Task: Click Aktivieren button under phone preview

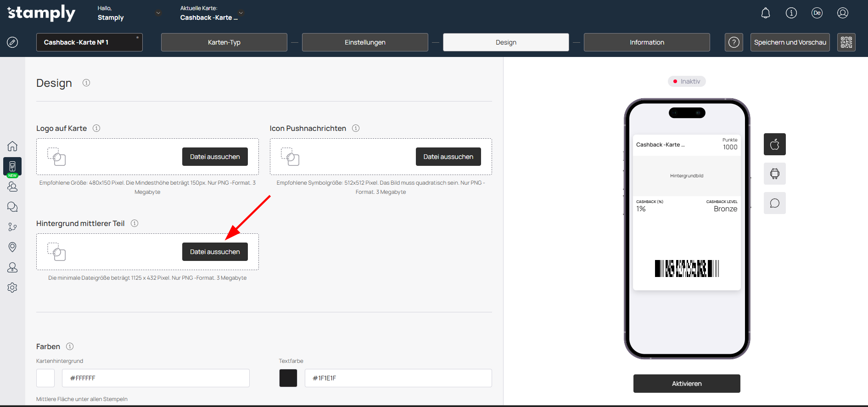Action: [x=686, y=384]
